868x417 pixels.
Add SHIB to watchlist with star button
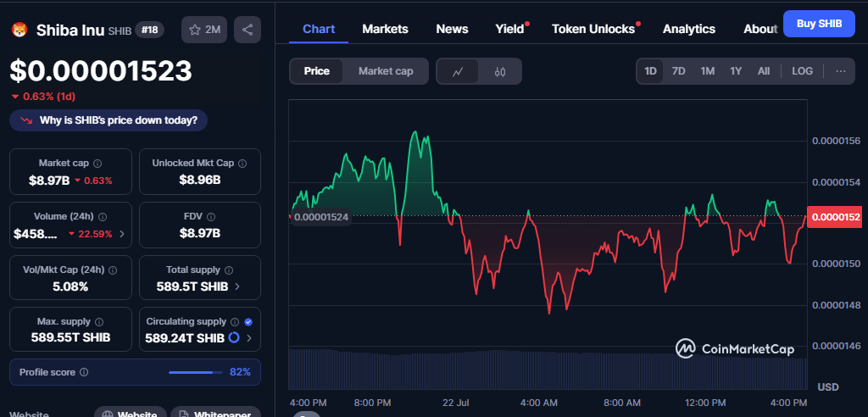click(204, 30)
